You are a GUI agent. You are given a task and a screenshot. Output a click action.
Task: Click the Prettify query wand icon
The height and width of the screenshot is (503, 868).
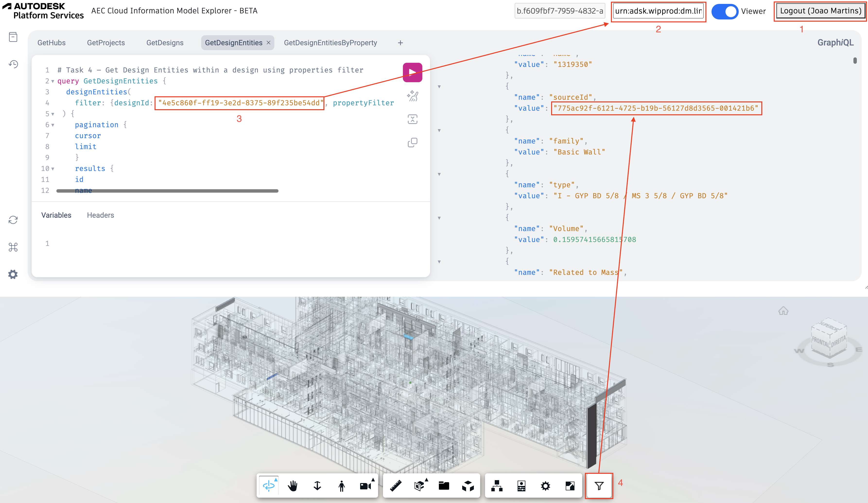(x=412, y=96)
